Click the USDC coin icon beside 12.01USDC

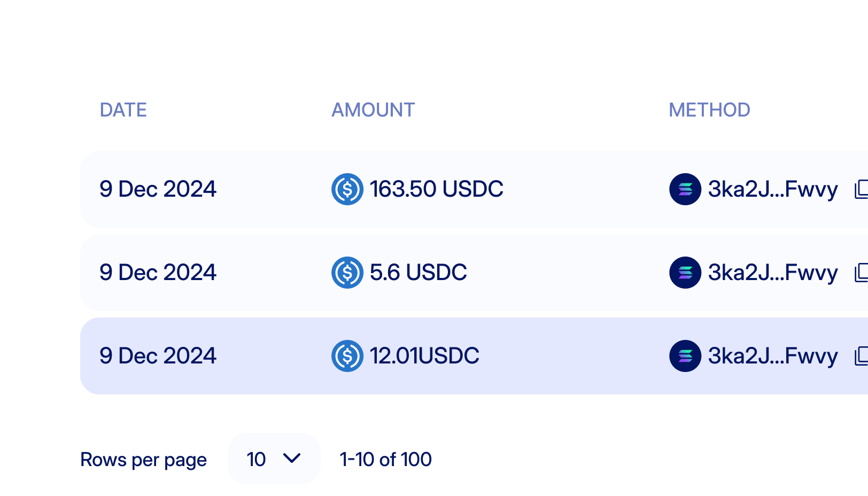pos(347,356)
